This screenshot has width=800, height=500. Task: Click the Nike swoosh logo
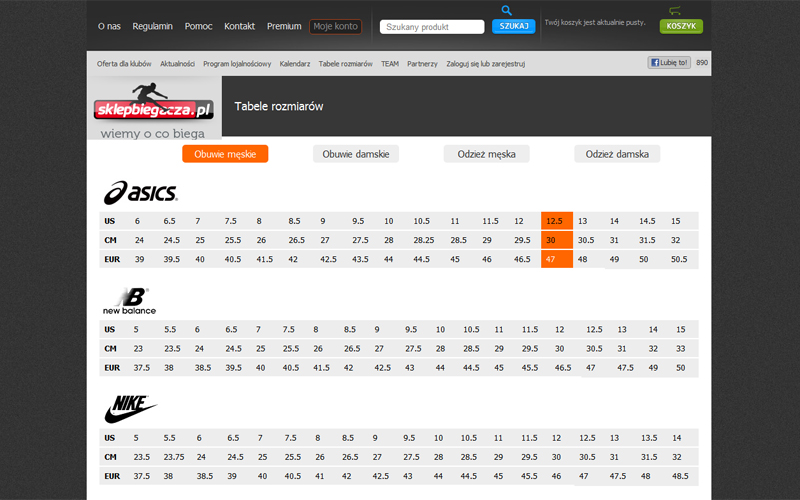[131, 409]
